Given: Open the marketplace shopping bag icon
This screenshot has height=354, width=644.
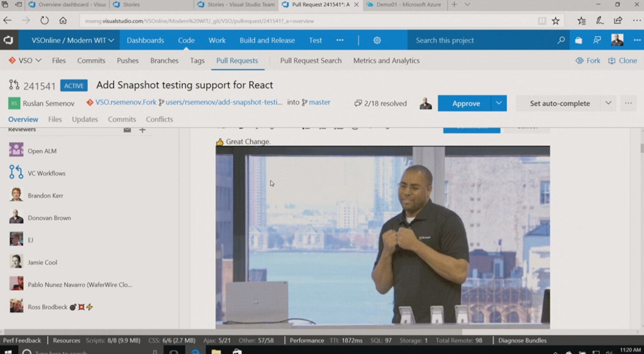Looking at the screenshot, I should point(579,40).
